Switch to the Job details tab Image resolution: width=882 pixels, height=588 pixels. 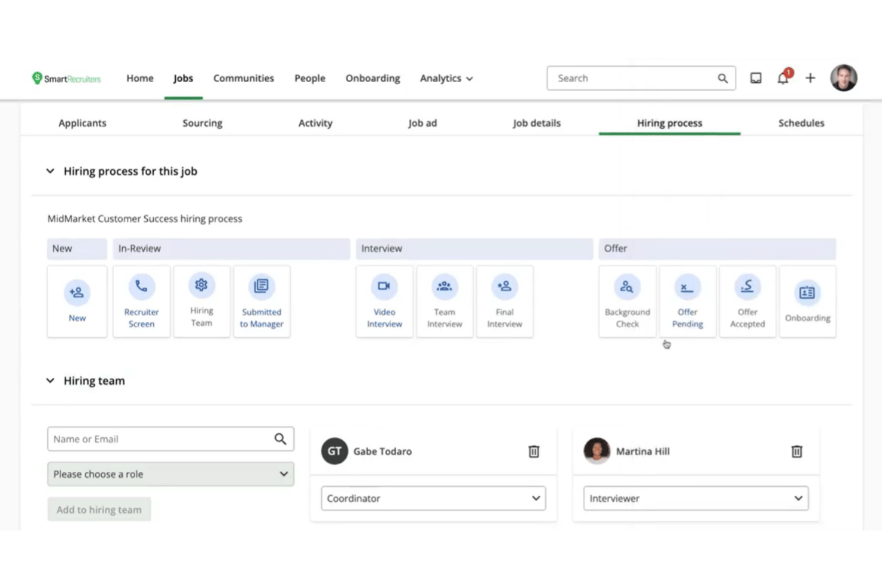537,123
